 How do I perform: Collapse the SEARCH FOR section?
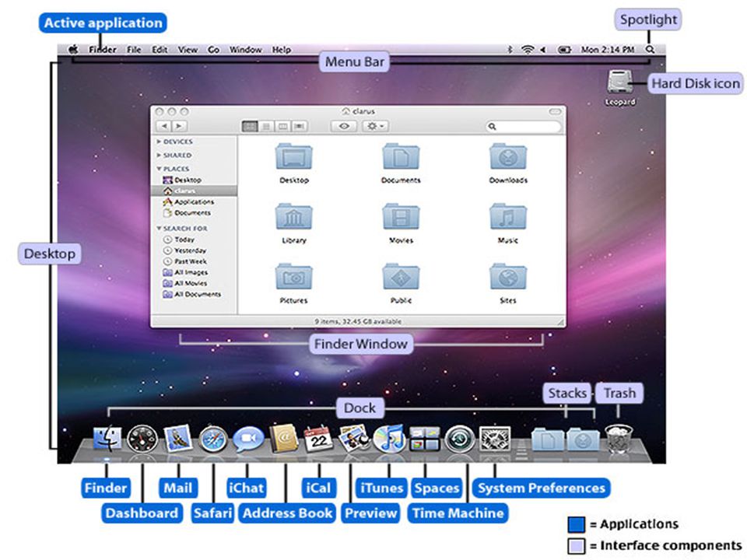(159, 229)
